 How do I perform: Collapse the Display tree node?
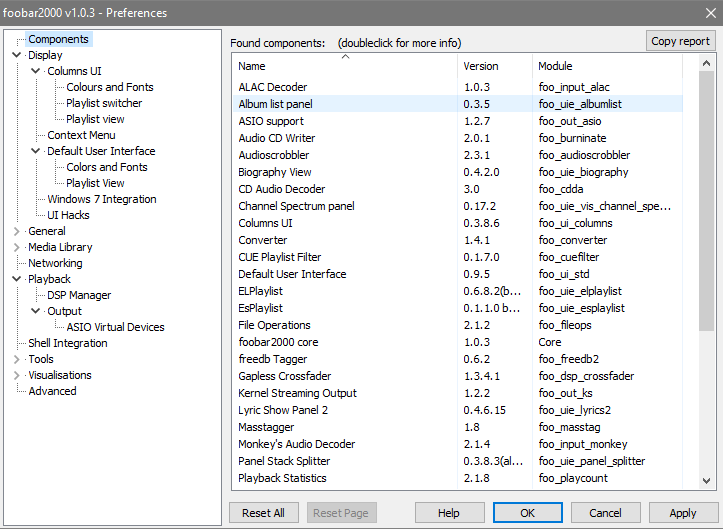[16, 56]
